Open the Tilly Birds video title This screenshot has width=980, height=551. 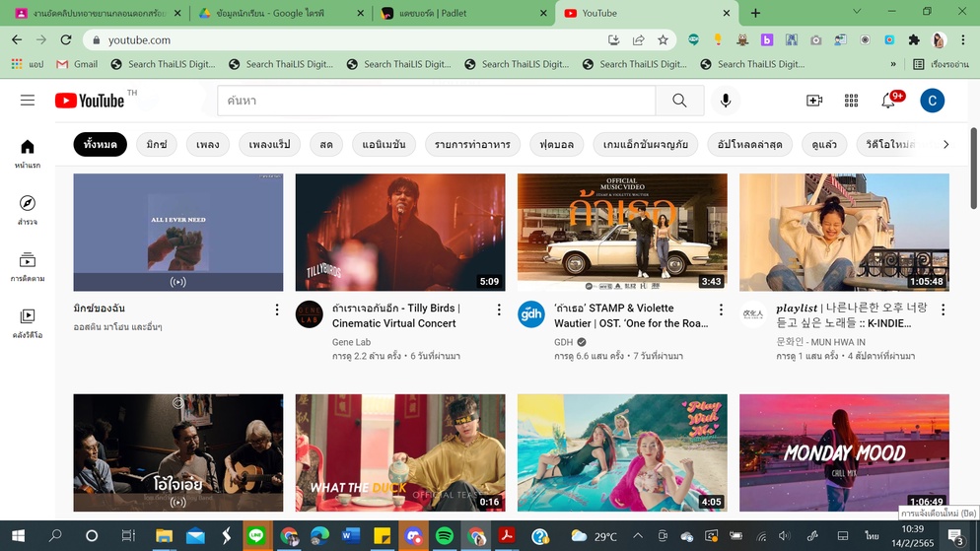(x=396, y=315)
